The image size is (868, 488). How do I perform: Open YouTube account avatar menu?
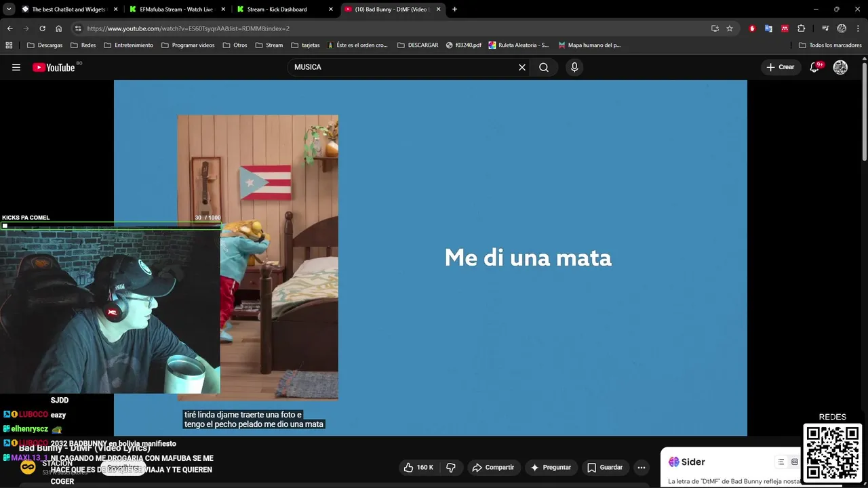click(840, 67)
